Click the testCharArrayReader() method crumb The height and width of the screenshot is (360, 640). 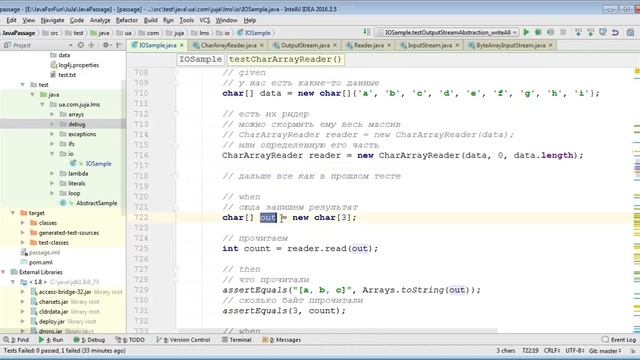pos(285,59)
